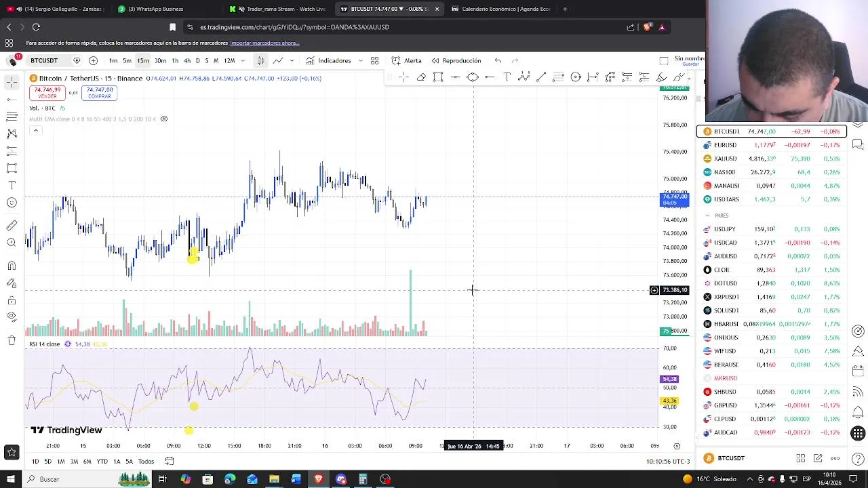The height and width of the screenshot is (488, 868).
Task: Open the UTC-3 timezone menu
Action: coord(668,462)
